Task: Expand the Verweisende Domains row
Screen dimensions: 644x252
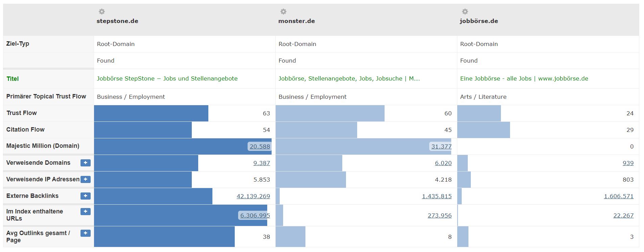Action: tap(86, 163)
